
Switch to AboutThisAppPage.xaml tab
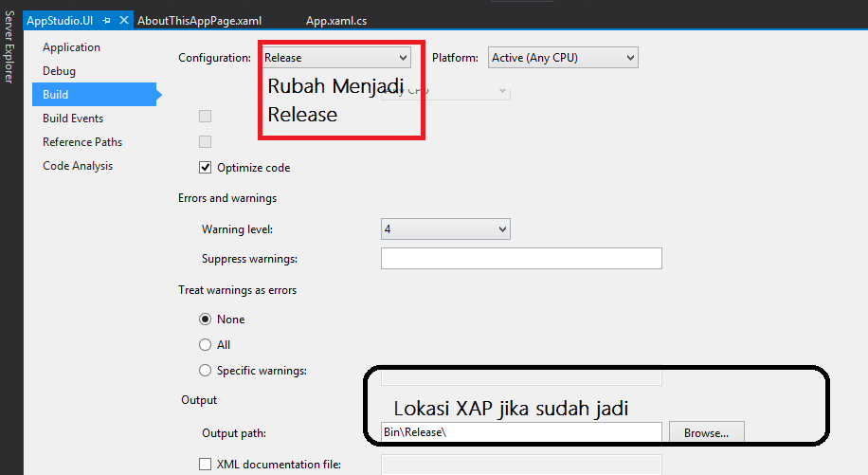pos(199,21)
